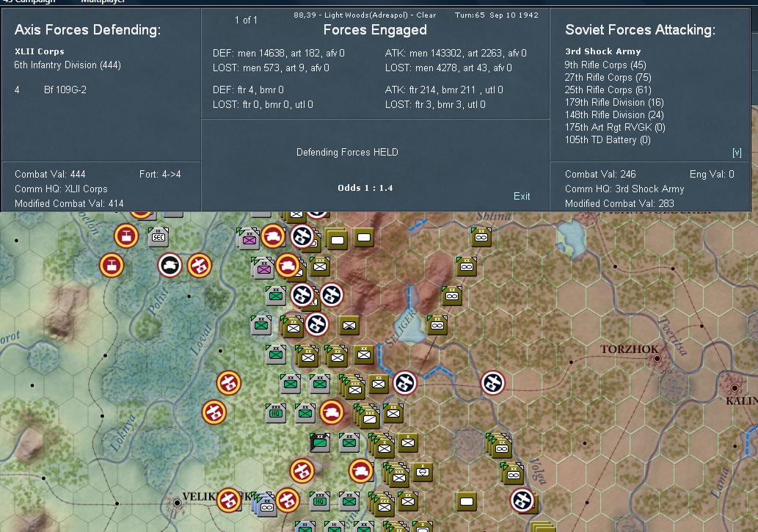Click the Kalinin city marker
Screen dimensions: 758x532
point(735,388)
